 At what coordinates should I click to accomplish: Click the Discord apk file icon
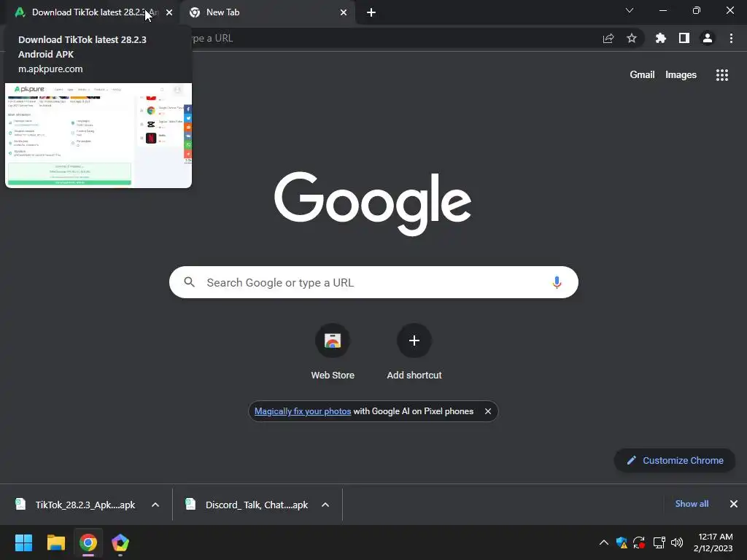coord(190,505)
